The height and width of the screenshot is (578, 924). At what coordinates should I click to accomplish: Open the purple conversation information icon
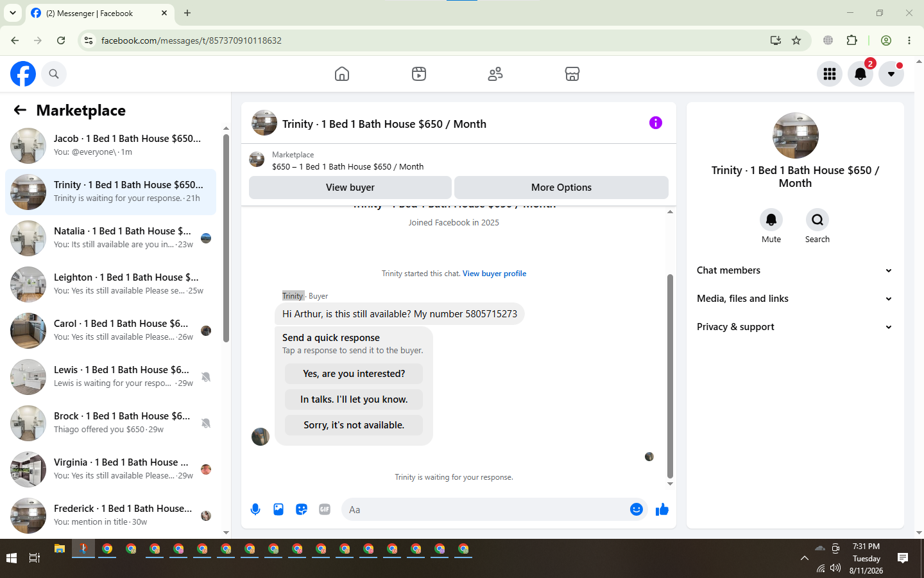[655, 123]
